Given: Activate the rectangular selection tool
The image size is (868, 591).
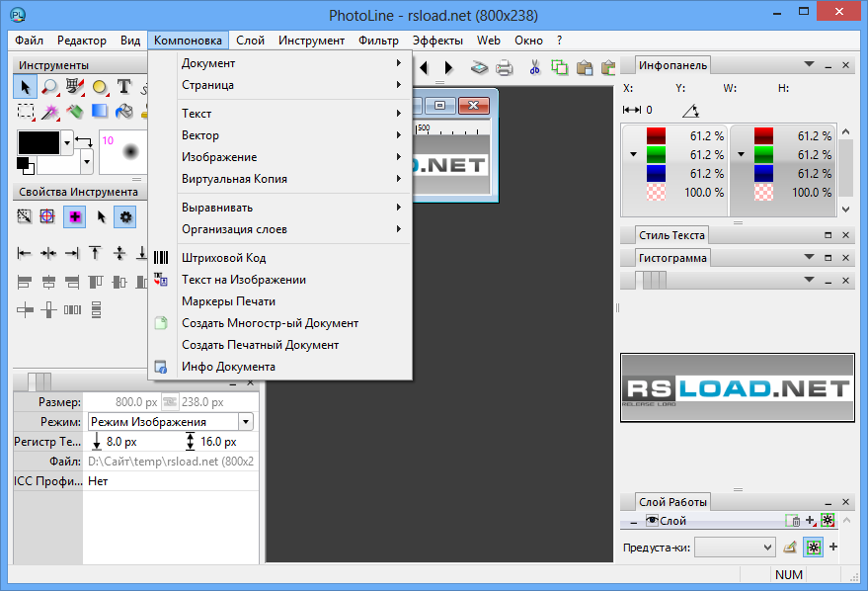Looking at the screenshot, I should pyautogui.click(x=27, y=110).
